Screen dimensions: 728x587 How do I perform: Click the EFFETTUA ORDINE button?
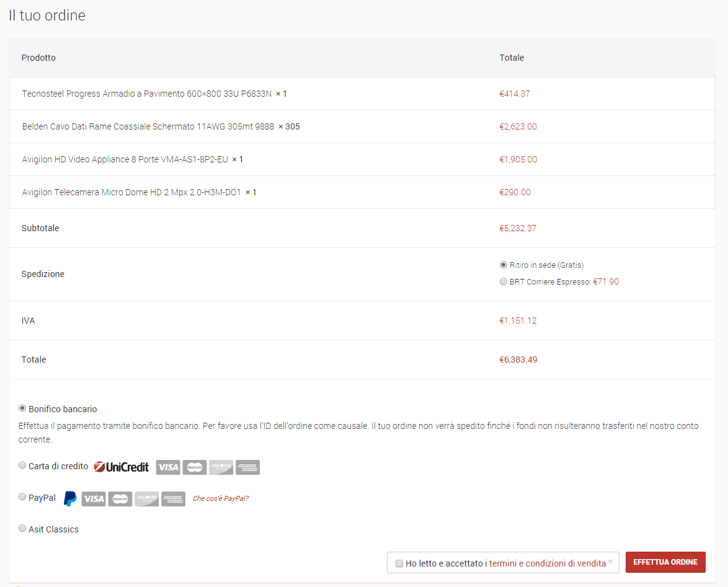(x=665, y=562)
